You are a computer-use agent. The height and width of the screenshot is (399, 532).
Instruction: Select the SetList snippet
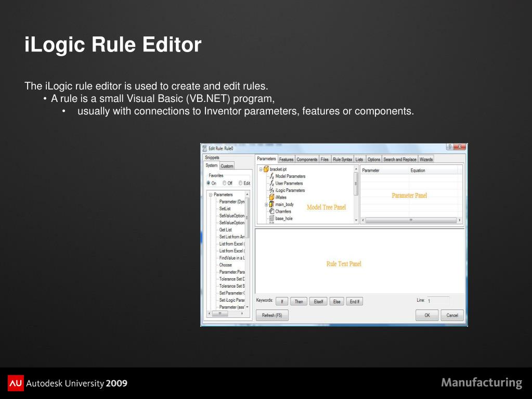point(225,209)
